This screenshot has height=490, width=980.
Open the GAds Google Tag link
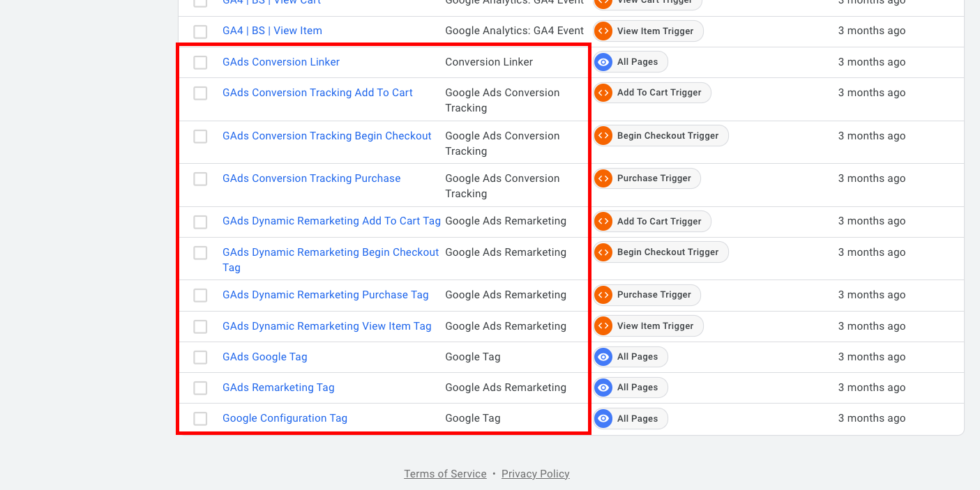pyautogui.click(x=265, y=357)
